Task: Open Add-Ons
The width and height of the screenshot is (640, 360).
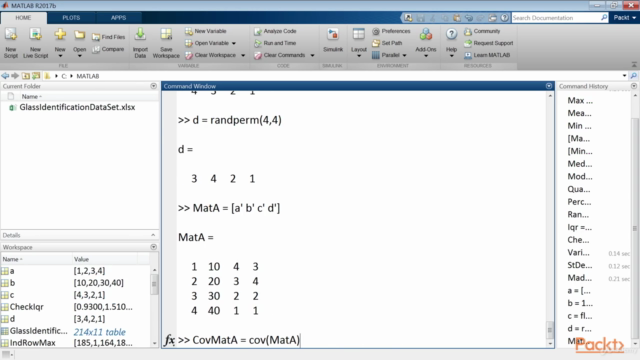Action: click(x=426, y=42)
